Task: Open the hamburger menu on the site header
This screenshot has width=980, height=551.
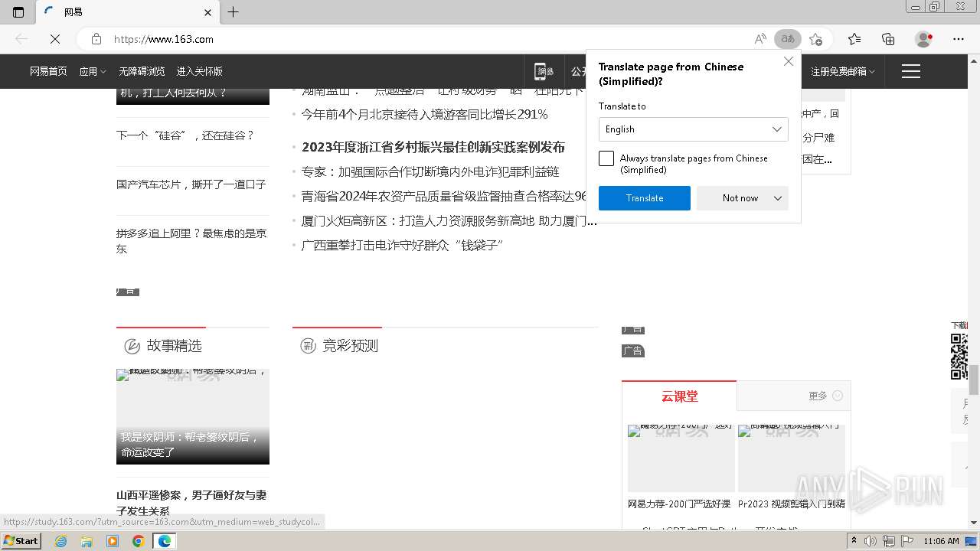Action: [911, 71]
